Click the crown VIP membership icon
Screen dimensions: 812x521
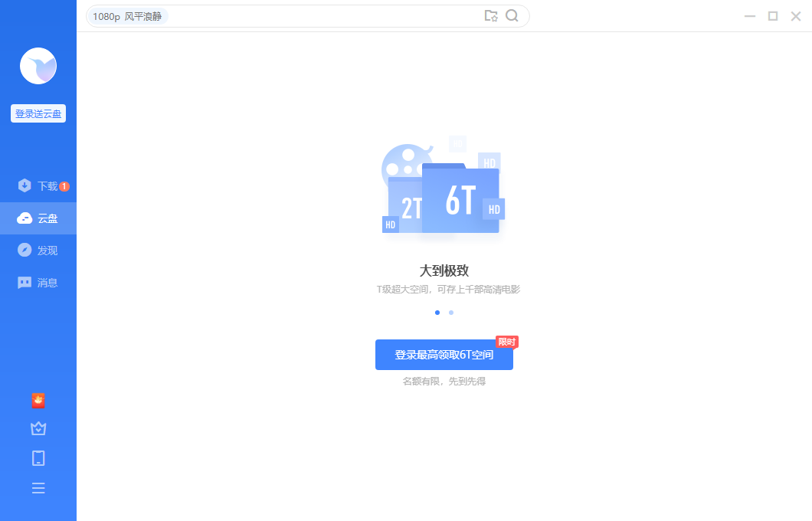(x=38, y=428)
